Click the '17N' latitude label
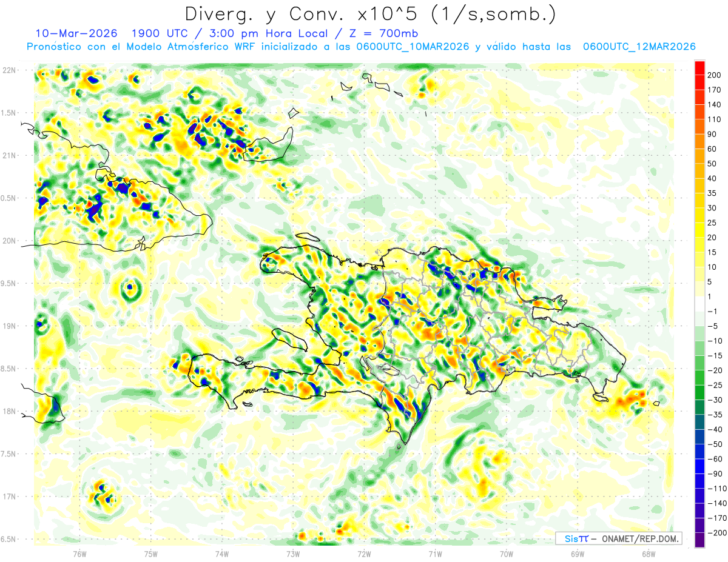Viewport: 728px width, 562px height. (x=8, y=497)
